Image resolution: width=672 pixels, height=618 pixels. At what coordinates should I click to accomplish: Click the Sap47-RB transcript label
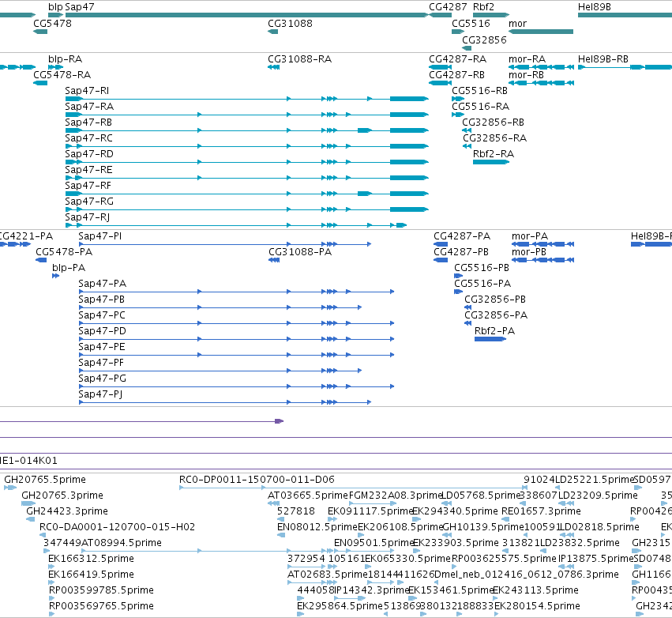pyautogui.click(x=88, y=122)
